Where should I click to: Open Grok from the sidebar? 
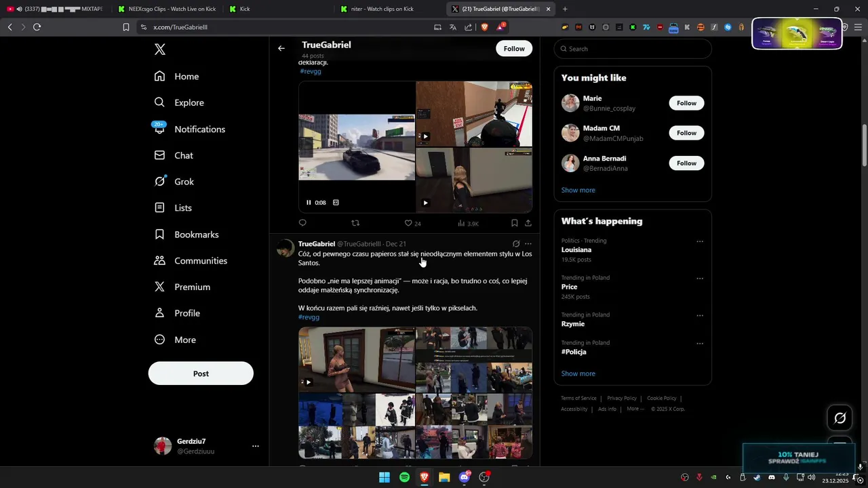pyautogui.click(x=174, y=182)
